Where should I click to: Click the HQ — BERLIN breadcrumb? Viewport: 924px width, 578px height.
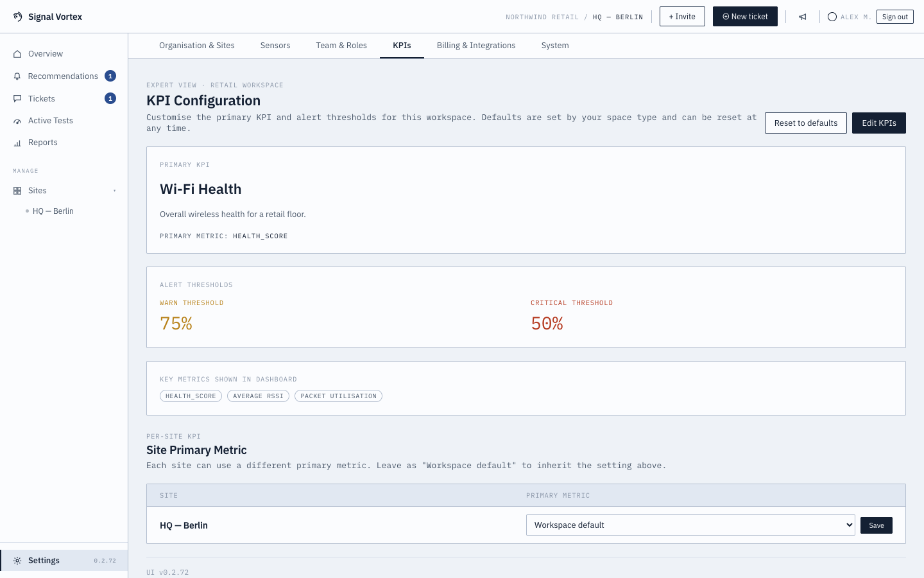tap(618, 17)
